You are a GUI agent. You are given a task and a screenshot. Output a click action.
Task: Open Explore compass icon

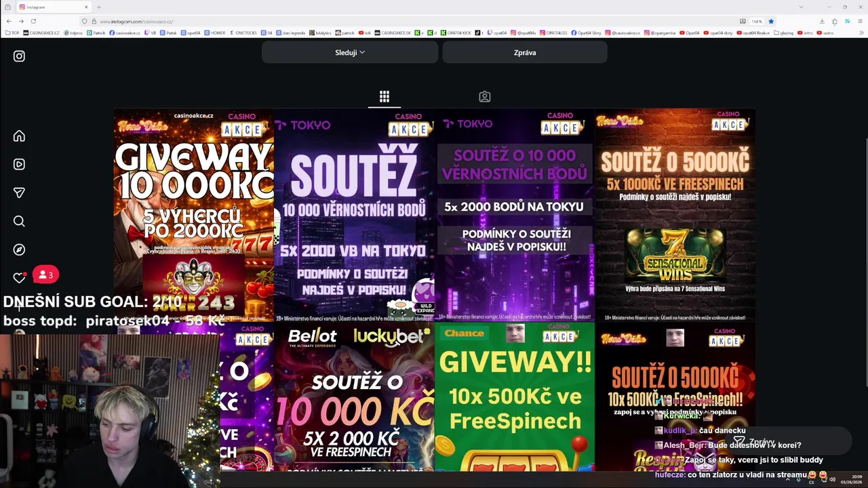pyautogui.click(x=19, y=249)
